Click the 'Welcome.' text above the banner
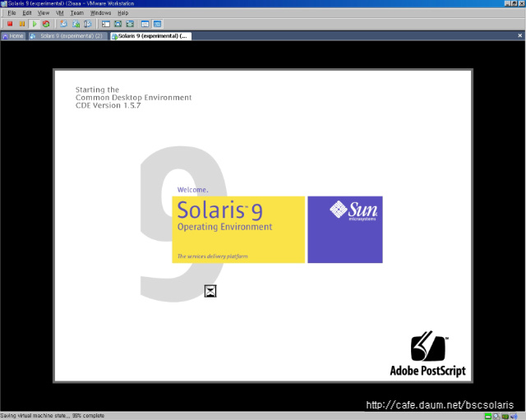 [x=192, y=190]
